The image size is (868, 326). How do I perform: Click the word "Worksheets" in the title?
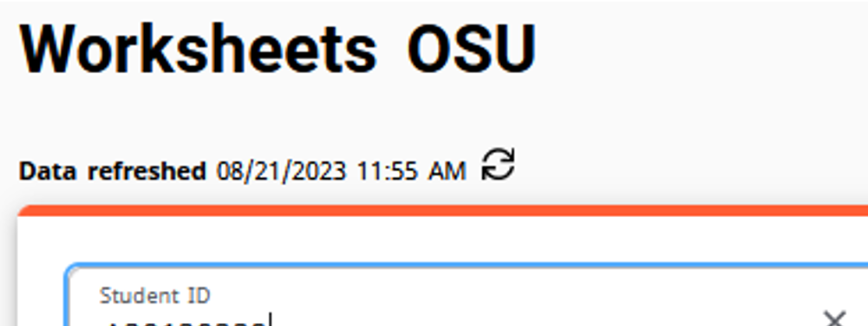coord(198,50)
